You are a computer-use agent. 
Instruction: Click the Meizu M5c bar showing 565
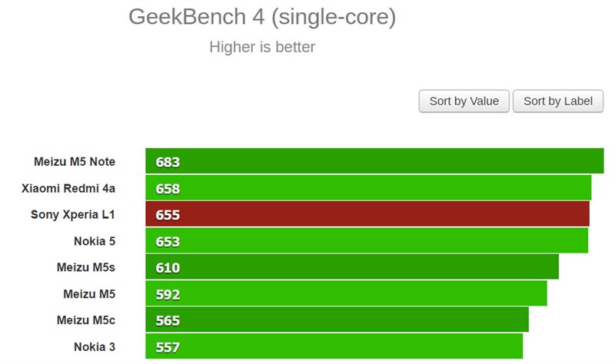(337, 320)
